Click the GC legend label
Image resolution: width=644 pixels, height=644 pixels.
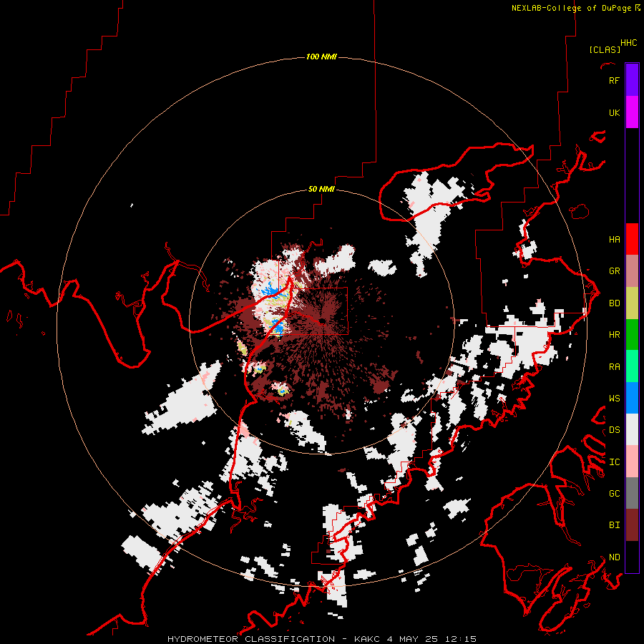[x=614, y=494]
